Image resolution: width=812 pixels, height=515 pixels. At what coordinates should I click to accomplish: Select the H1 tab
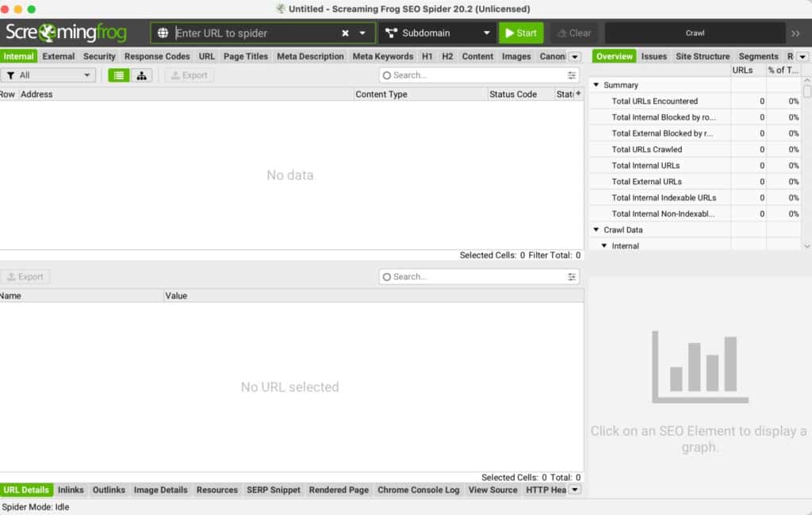coord(427,56)
